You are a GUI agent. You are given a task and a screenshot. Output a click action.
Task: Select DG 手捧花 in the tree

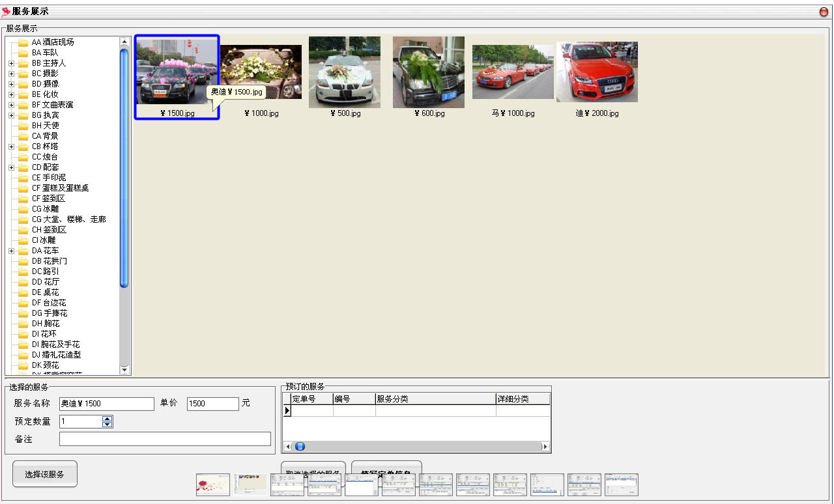[x=50, y=313]
